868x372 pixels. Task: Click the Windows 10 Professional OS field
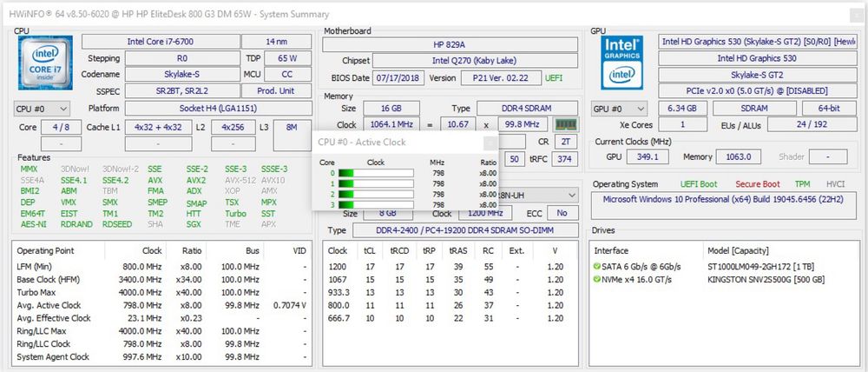pyautogui.click(x=724, y=205)
